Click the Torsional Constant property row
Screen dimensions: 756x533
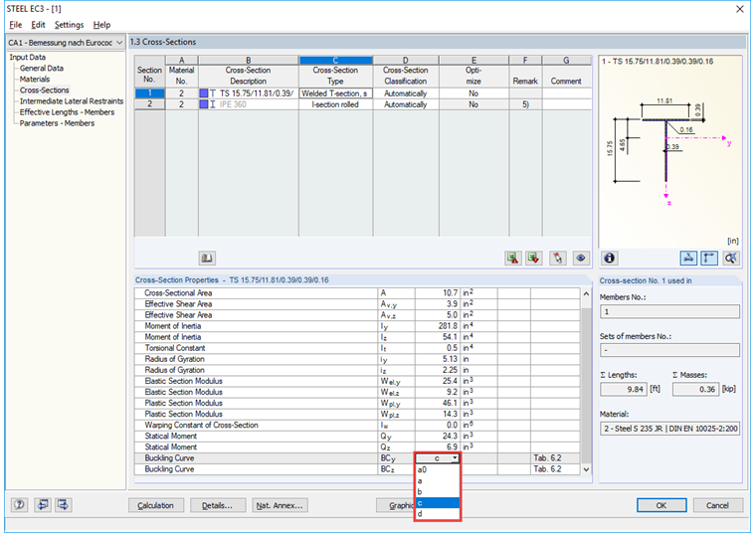tap(357, 348)
